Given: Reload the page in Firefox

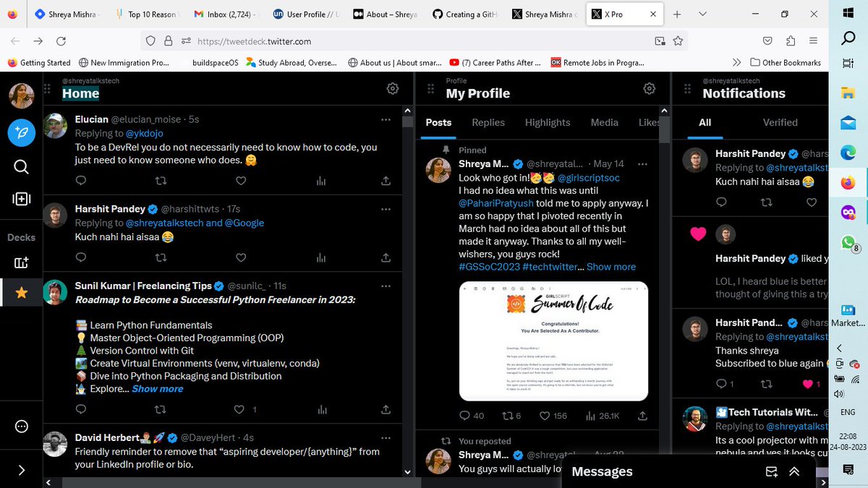Looking at the screenshot, I should click(x=61, y=41).
